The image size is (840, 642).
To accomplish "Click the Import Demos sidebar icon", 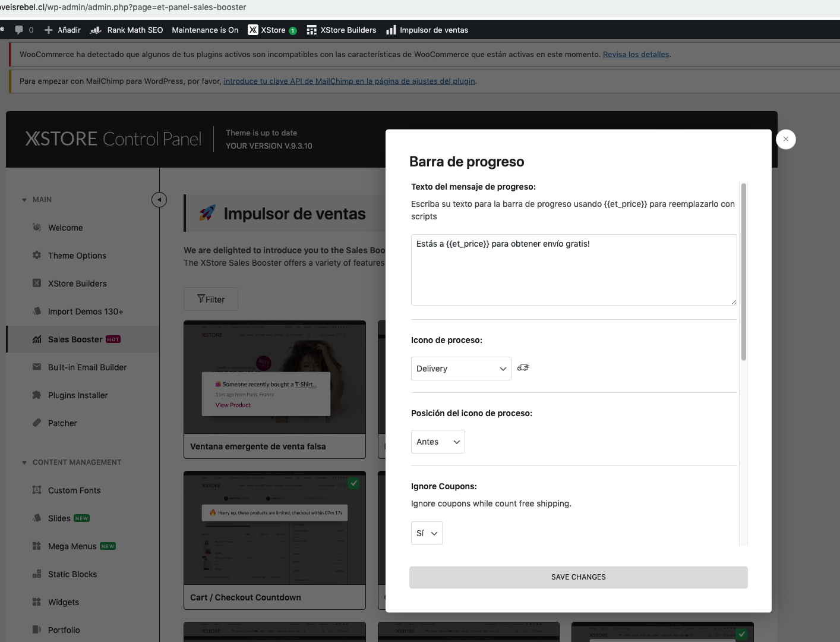I will [37, 311].
